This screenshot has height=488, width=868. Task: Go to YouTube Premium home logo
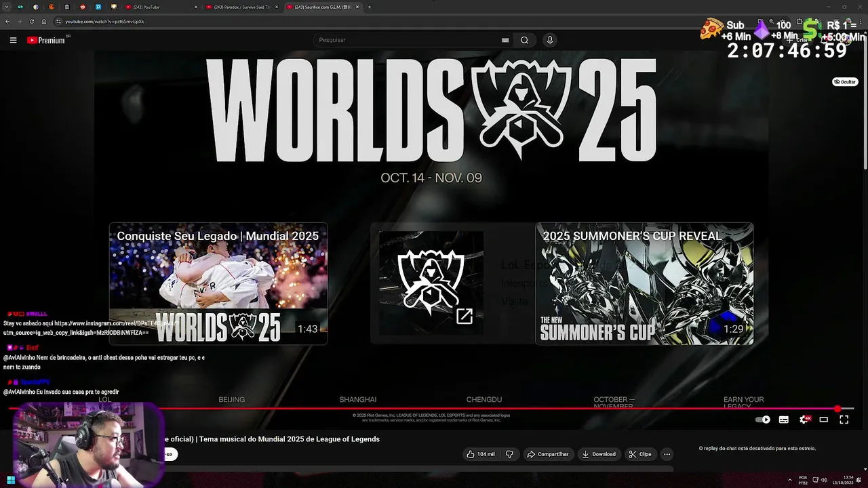pyautogui.click(x=46, y=40)
